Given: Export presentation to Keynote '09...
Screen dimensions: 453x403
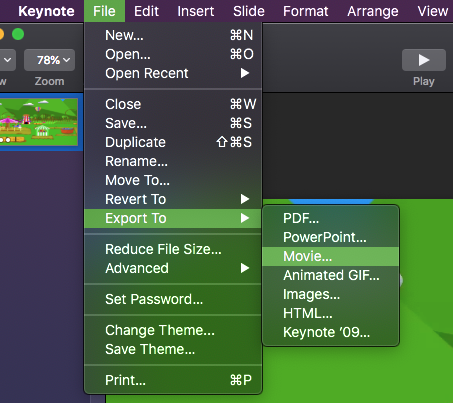Looking at the screenshot, I should (x=331, y=332).
